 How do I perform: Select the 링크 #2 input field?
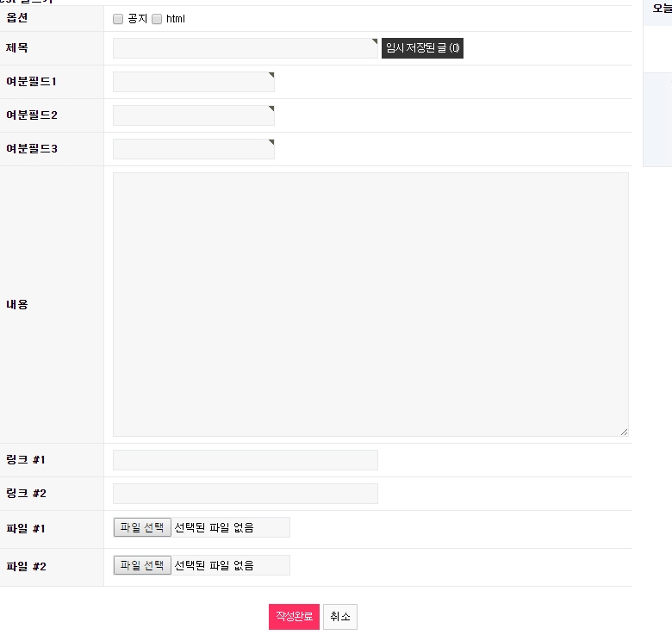(x=245, y=494)
